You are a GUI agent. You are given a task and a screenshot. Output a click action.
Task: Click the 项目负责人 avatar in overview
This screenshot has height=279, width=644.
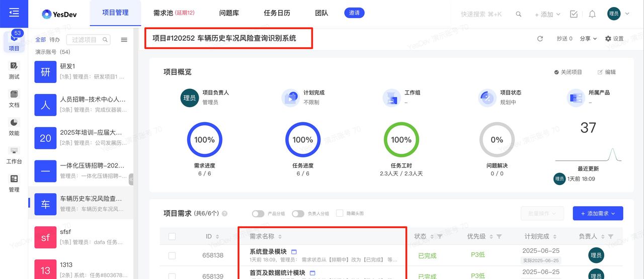(x=190, y=98)
